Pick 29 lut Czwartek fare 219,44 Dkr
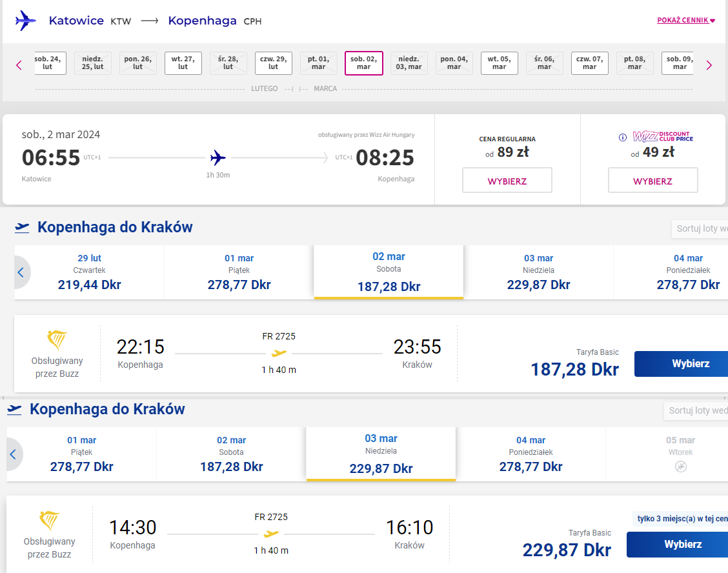The image size is (728, 573). pyautogui.click(x=89, y=272)
